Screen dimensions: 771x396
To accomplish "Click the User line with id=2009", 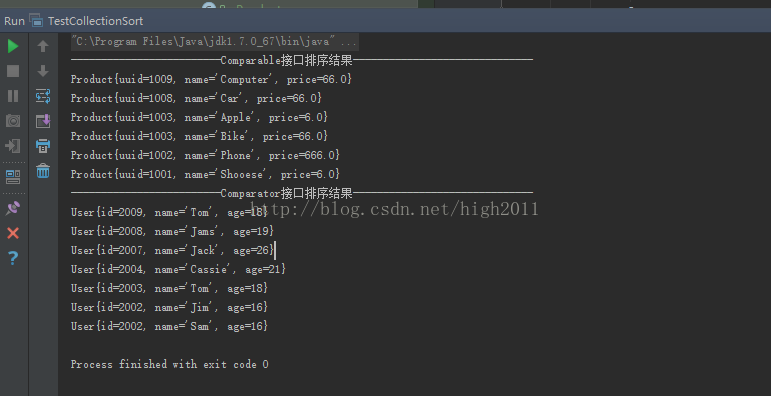I will point(169,213).
